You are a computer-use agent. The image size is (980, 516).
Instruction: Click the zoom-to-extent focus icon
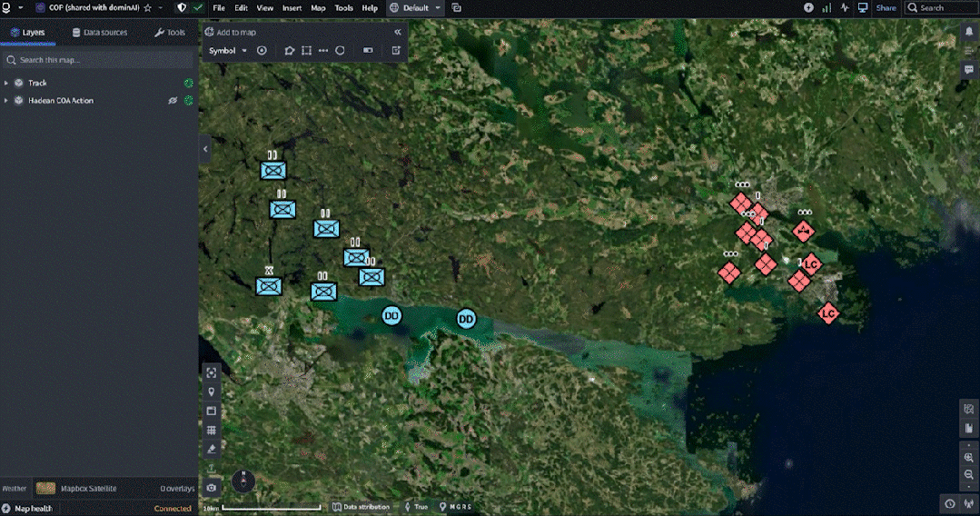pos(212,372)
